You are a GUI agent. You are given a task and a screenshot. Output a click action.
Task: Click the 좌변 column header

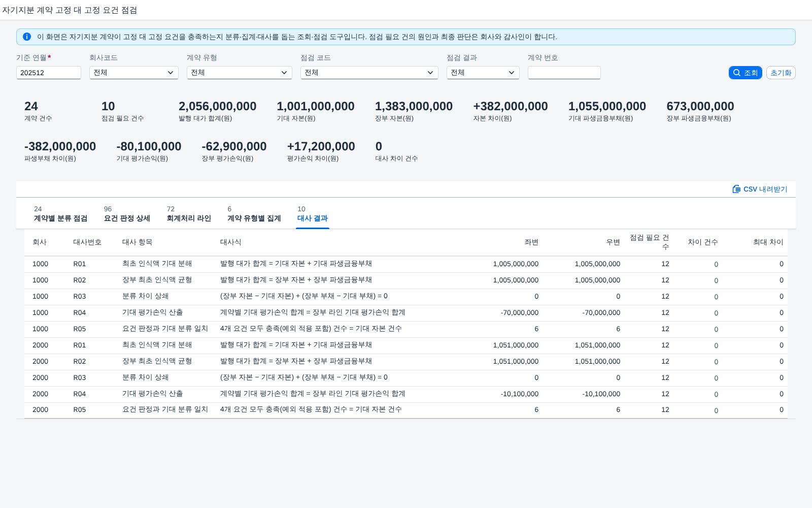pos(531,242)
